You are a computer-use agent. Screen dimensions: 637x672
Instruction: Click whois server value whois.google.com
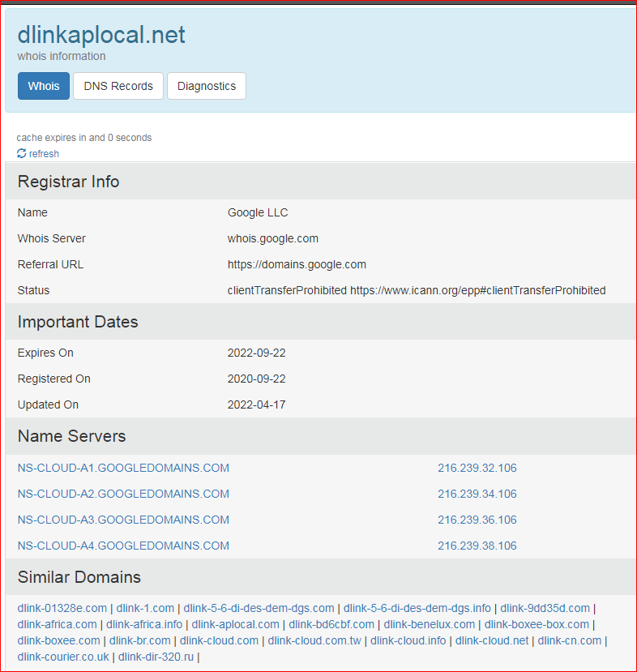(x=273, y=238)
